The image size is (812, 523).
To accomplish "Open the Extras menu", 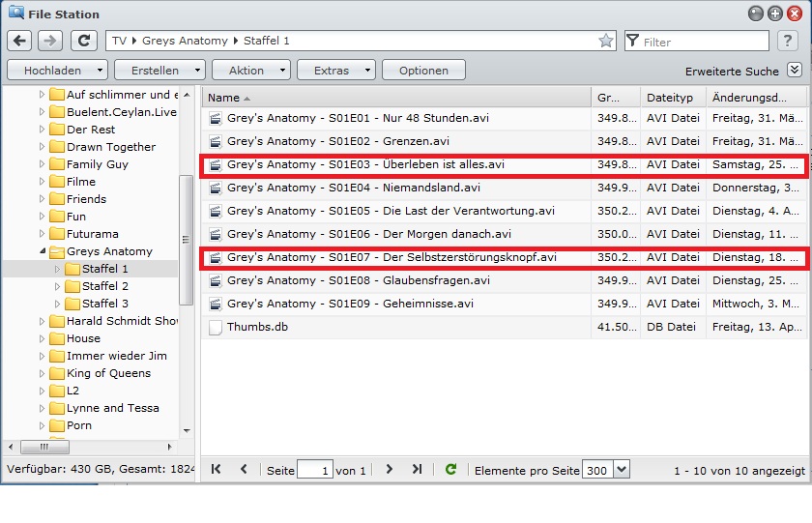I will 336,70.
